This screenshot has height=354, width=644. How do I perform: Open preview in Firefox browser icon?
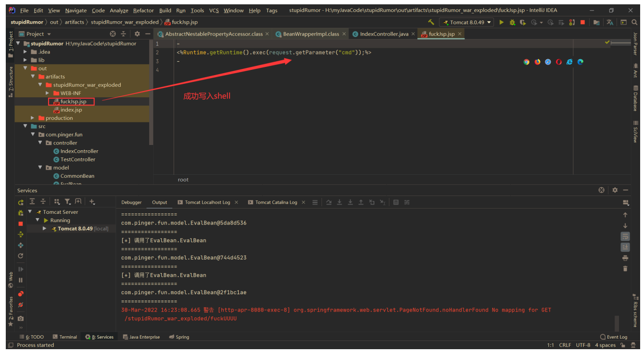tap(537, 62)
